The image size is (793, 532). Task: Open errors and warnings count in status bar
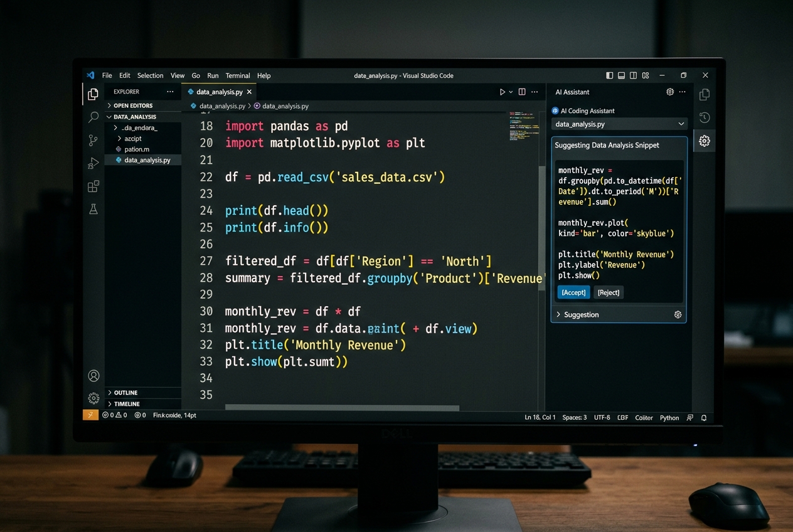pyautogui.click(x=115, y=415)
